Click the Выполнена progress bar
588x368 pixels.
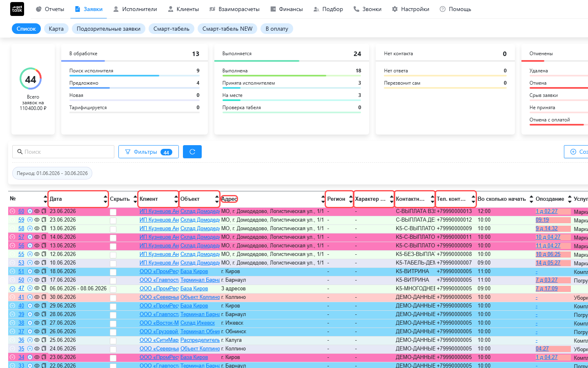pos(292,76)
